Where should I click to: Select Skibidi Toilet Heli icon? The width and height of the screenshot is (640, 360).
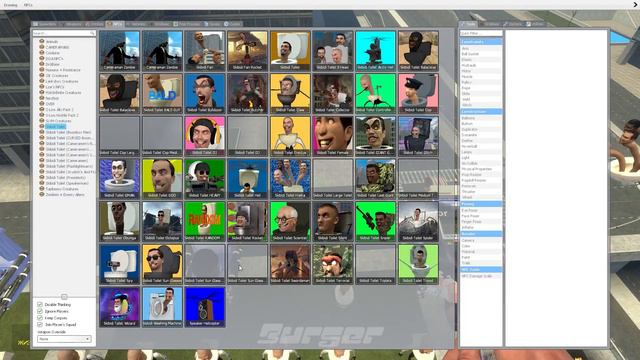click(247, 179)
